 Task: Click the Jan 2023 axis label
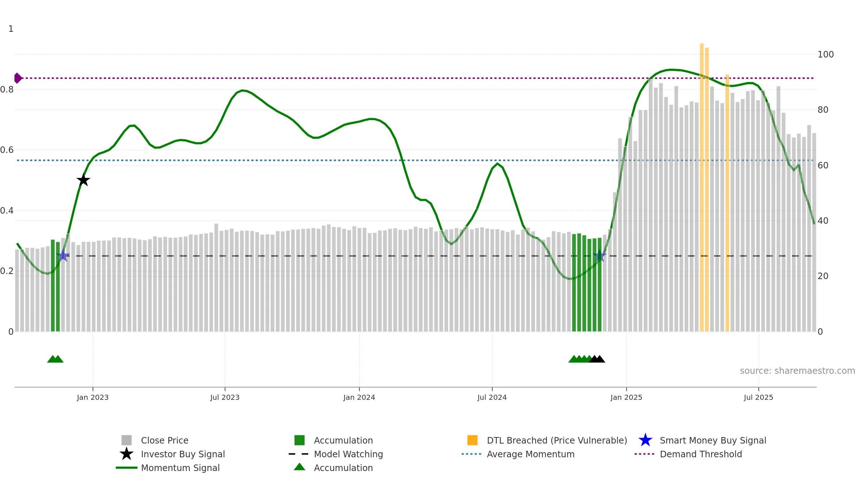[x=93, y=397]
